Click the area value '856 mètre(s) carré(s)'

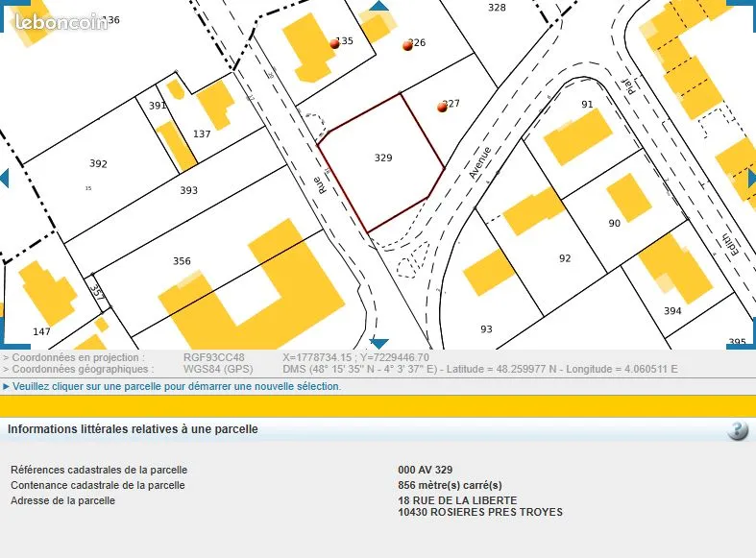(x=450, y=485)
